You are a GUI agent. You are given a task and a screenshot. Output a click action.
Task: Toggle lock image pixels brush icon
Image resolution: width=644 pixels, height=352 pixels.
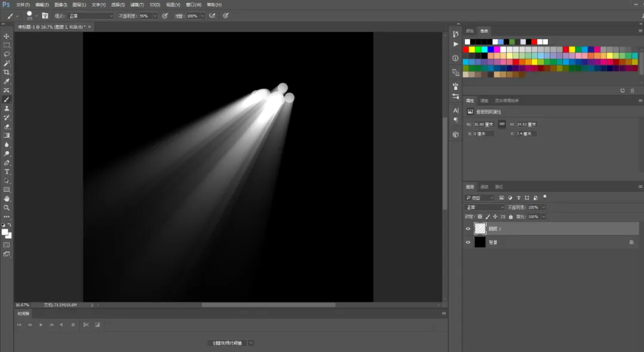pos(488,217)
